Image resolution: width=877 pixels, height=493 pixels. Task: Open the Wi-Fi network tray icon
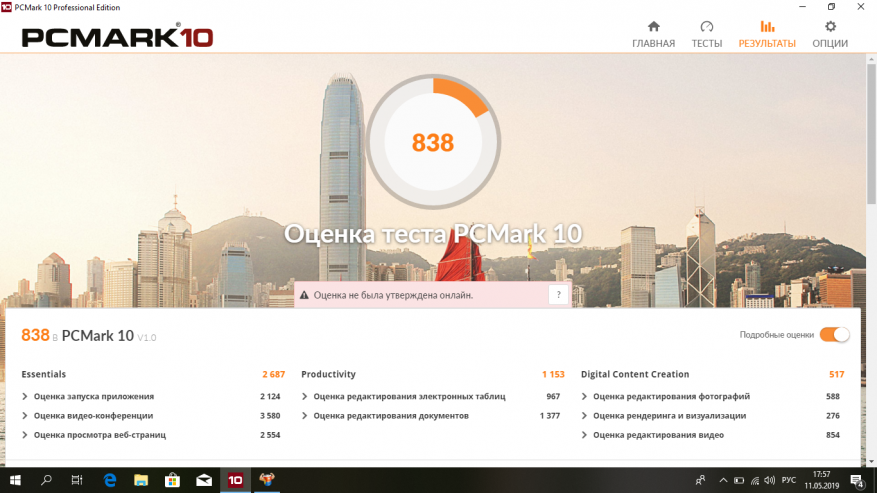(755, 480)
